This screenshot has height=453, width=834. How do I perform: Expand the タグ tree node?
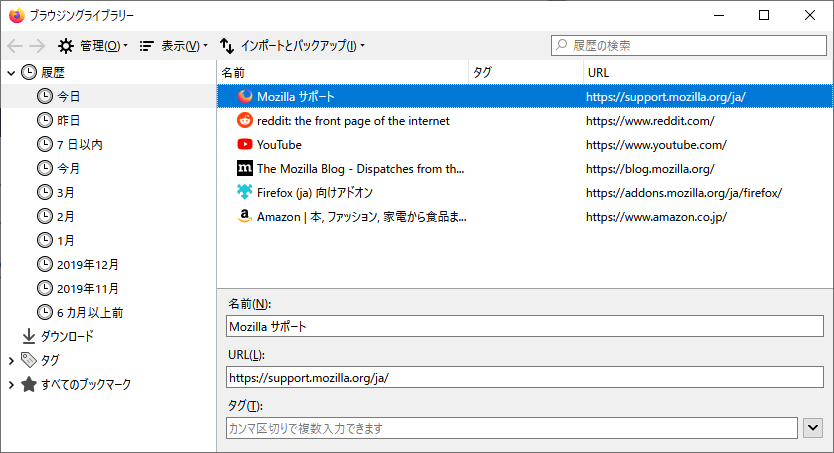coord(11,360)
